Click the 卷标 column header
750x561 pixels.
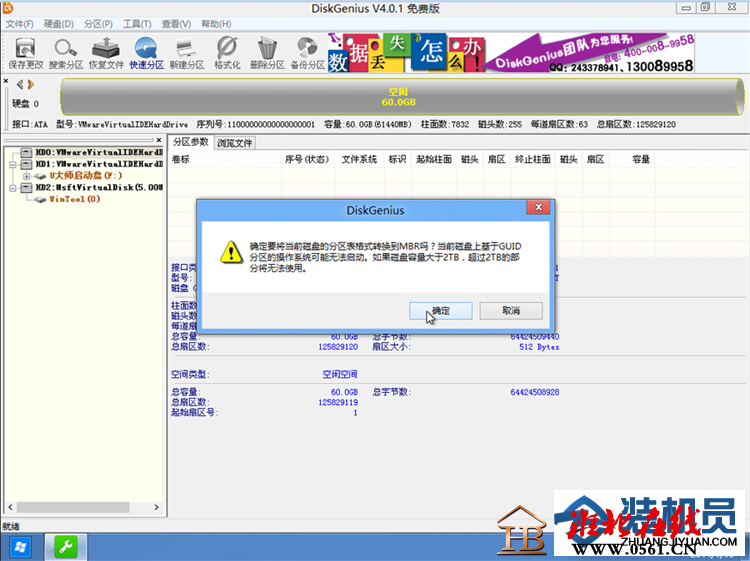point(225,159)
